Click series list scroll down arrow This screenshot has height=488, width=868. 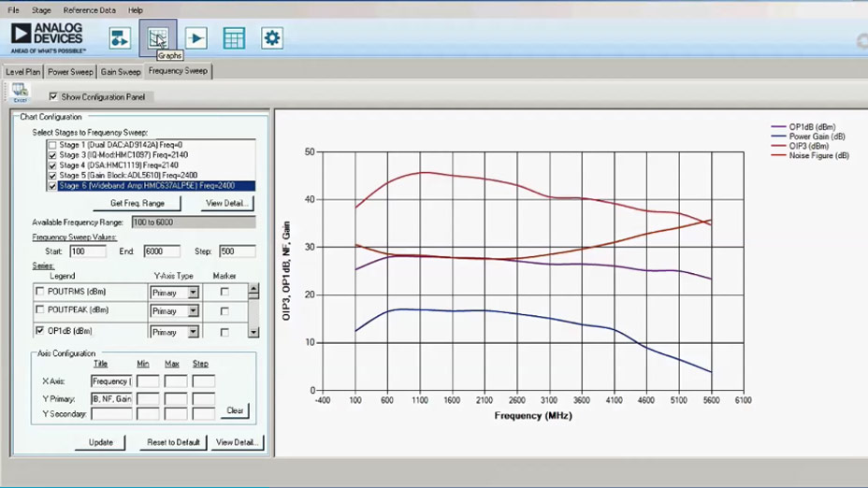[x=253, y=332]
